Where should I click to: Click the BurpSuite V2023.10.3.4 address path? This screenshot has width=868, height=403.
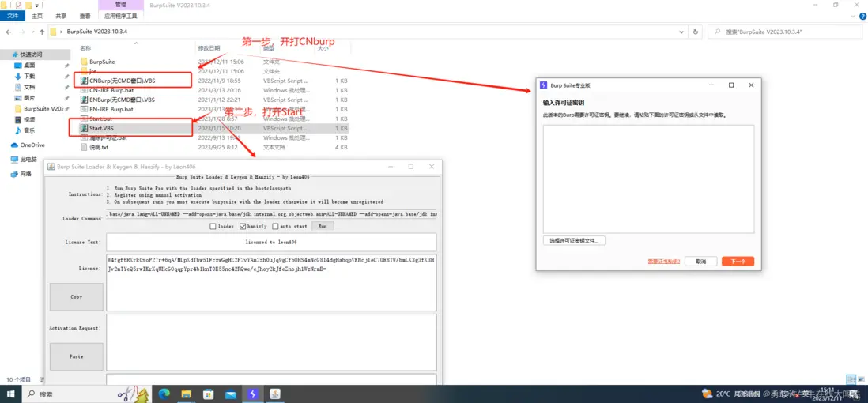point(97,32)
